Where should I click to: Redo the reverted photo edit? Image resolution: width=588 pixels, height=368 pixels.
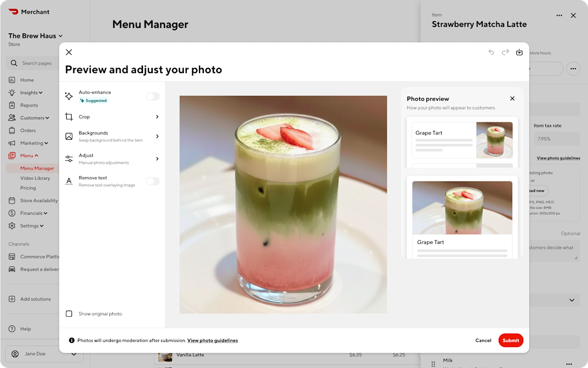(x=505, y=52)
